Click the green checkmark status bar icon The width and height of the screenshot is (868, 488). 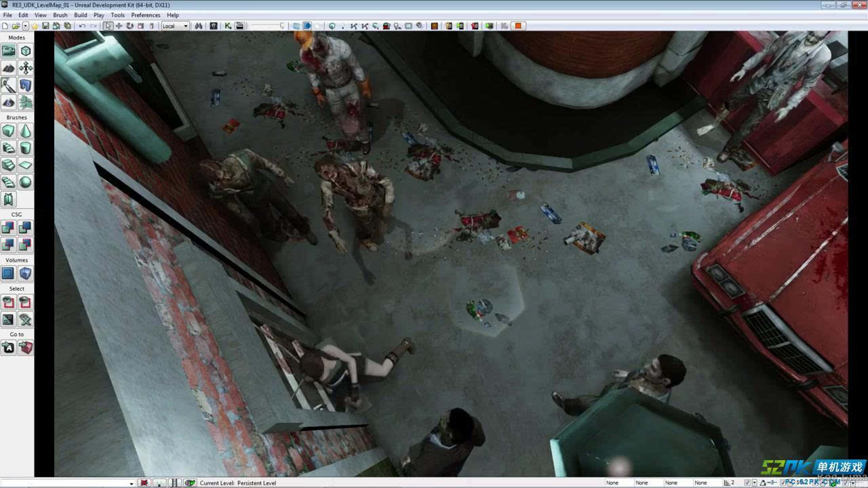pyautogui.click(x=191, y=483)
